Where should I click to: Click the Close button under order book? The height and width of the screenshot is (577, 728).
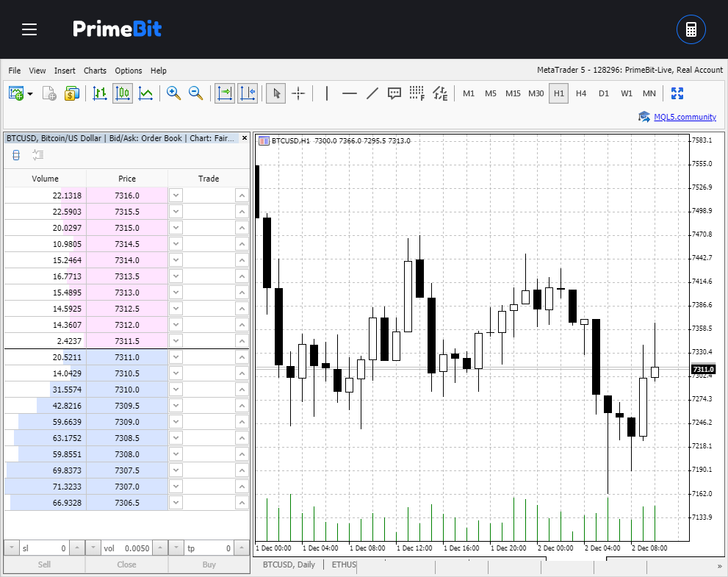[x=126, y=565]
